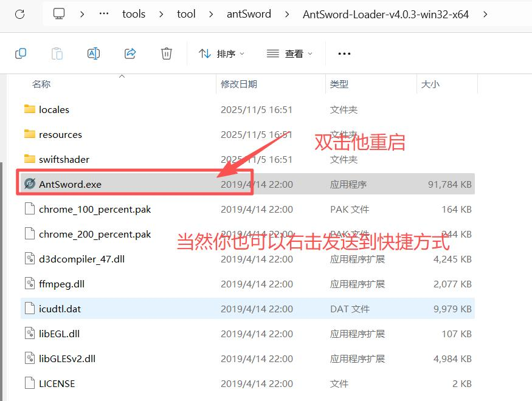
Task: Click the Rename toolbar icon
Action: (x=94, y=53)
